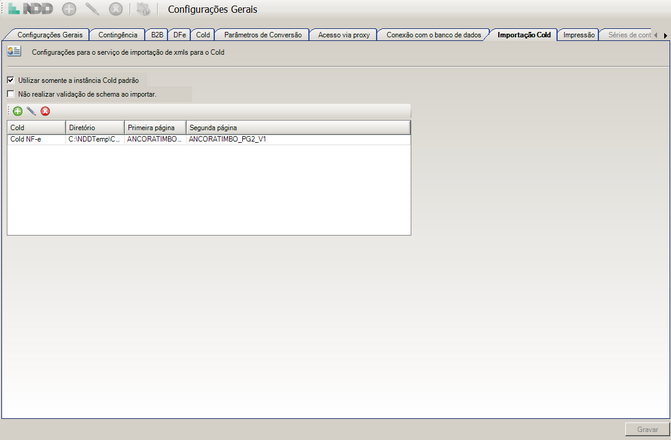Click the greyed-out edit pencil in top toolbar
Image resolution: width=671 pixels, height=440 pixels.
click(x=92, y=9)
